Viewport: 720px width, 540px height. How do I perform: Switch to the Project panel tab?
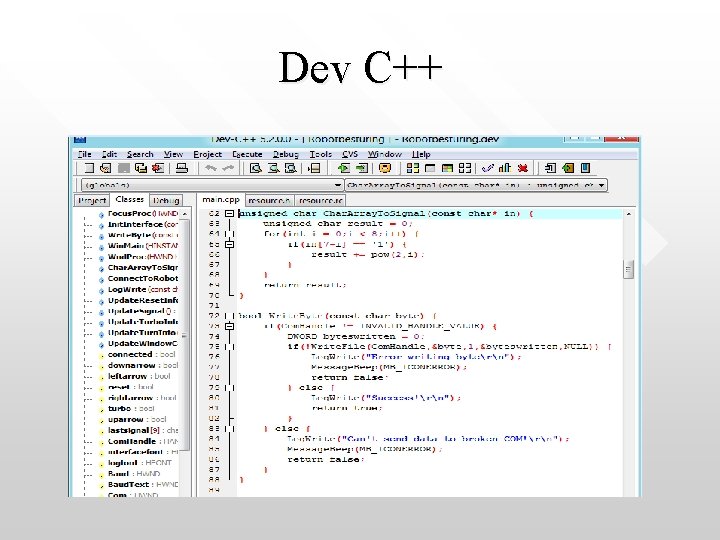92,201
